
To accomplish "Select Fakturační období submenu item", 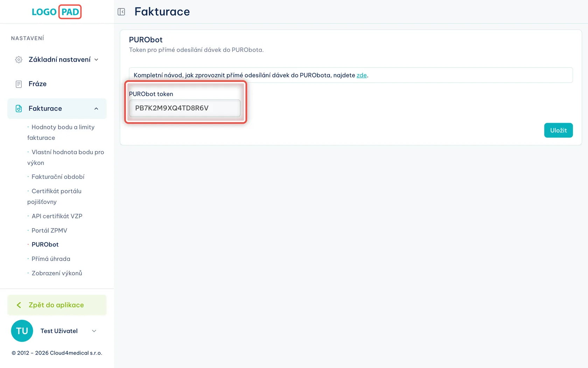I will (x=58, y=177).
